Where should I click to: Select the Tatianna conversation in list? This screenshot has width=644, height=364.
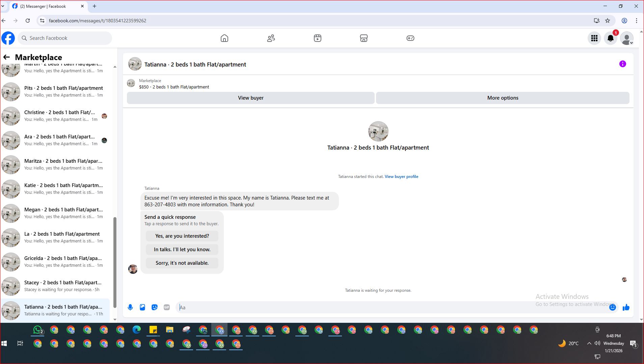tap(55, 310)
